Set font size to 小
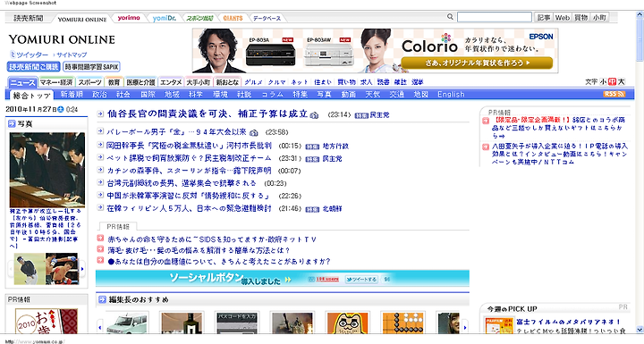 [603, 81]
